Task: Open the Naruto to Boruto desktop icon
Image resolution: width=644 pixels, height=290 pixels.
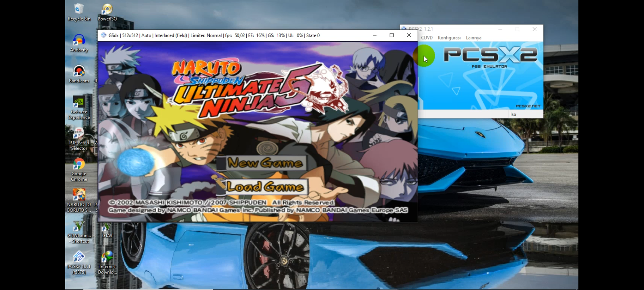Action: [x=79, y=201]
